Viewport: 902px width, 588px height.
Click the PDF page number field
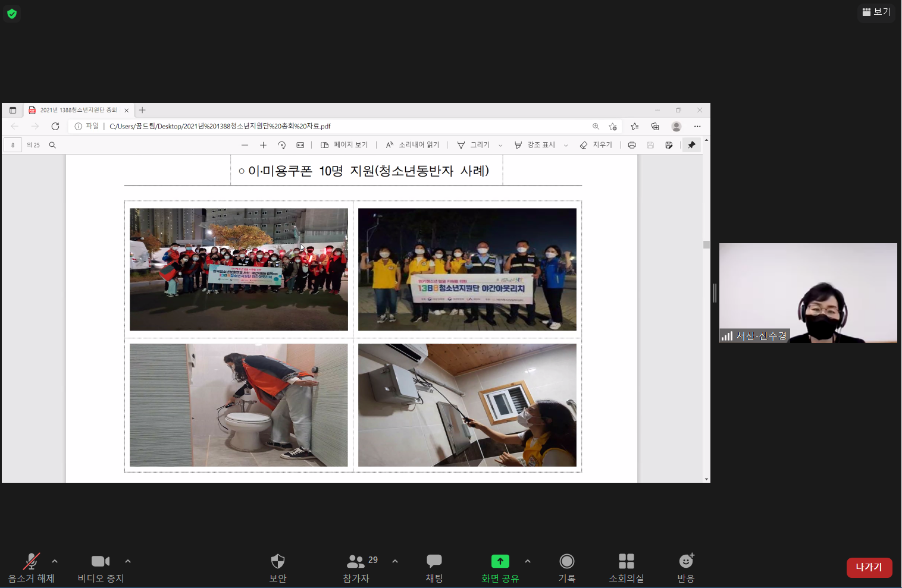pyautogui.click(x=13, y=145)
